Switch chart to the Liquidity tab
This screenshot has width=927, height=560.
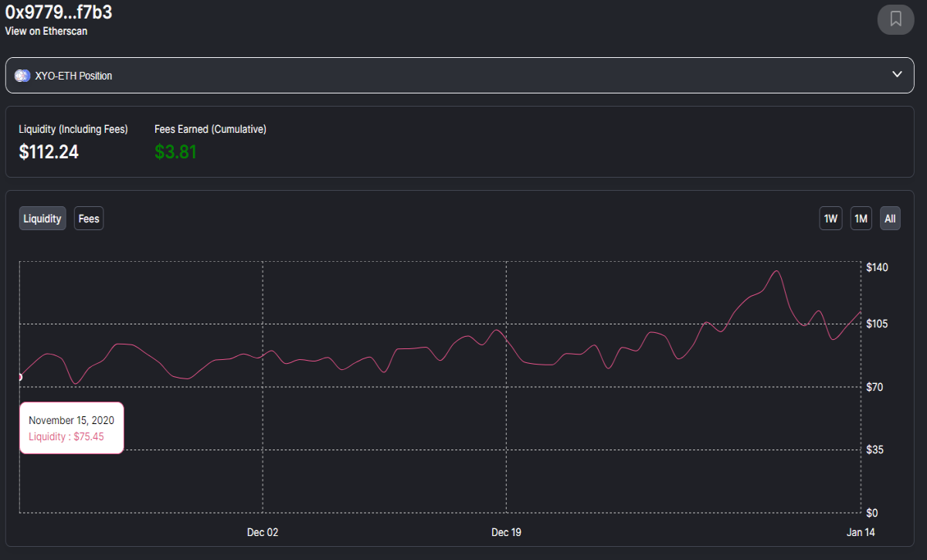pos(42,219)
